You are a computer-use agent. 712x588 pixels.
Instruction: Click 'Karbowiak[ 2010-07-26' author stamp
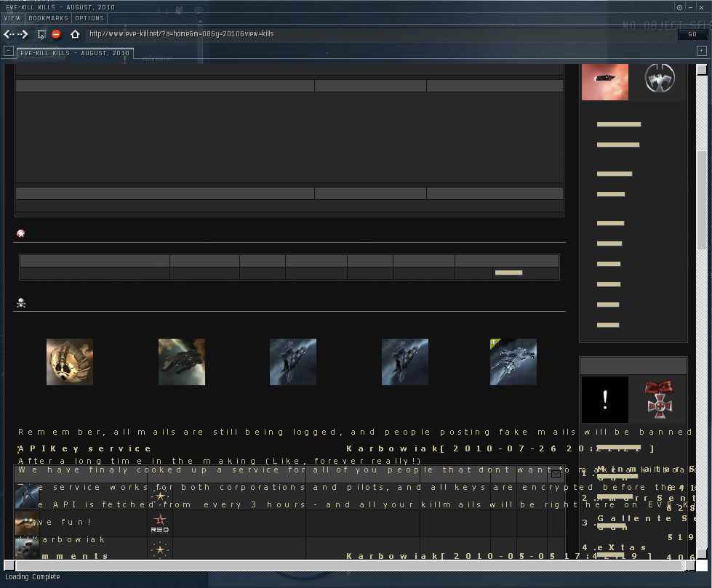point(500,448)
